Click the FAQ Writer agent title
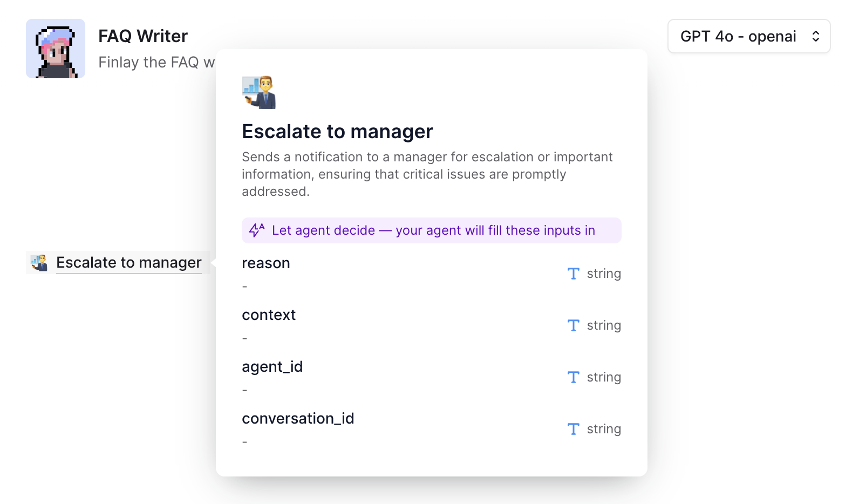Screen dimensions: 859x504 (143, 36)
